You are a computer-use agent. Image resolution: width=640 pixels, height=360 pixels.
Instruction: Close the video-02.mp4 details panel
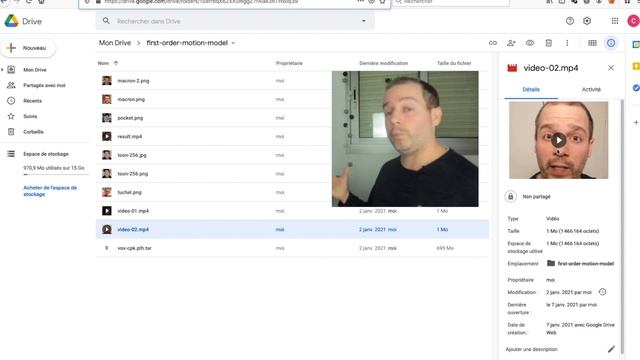tap(611, 68)
